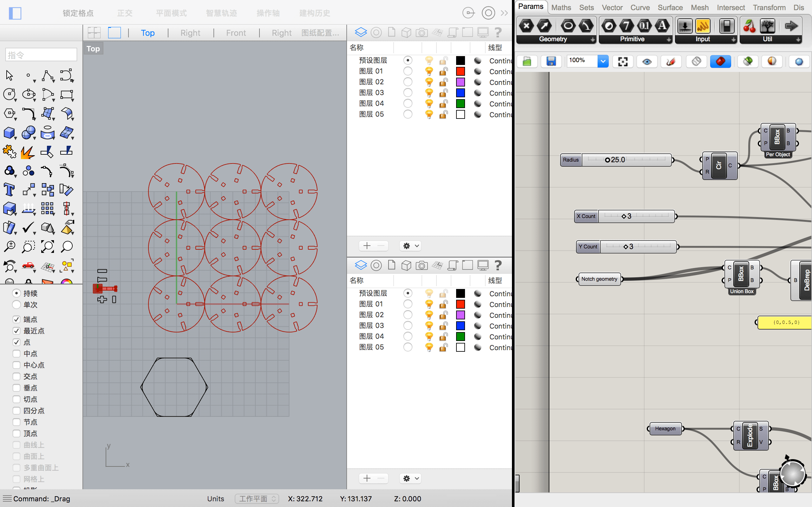
Task: Toggle Grasshopper preview eye icon
Action: [x=646, y=61]
